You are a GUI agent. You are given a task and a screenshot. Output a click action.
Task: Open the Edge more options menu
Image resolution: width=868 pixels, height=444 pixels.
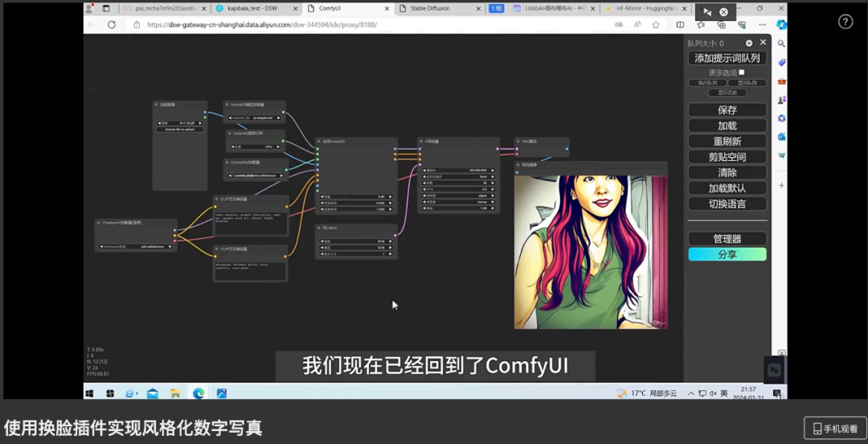click(762, 24)
